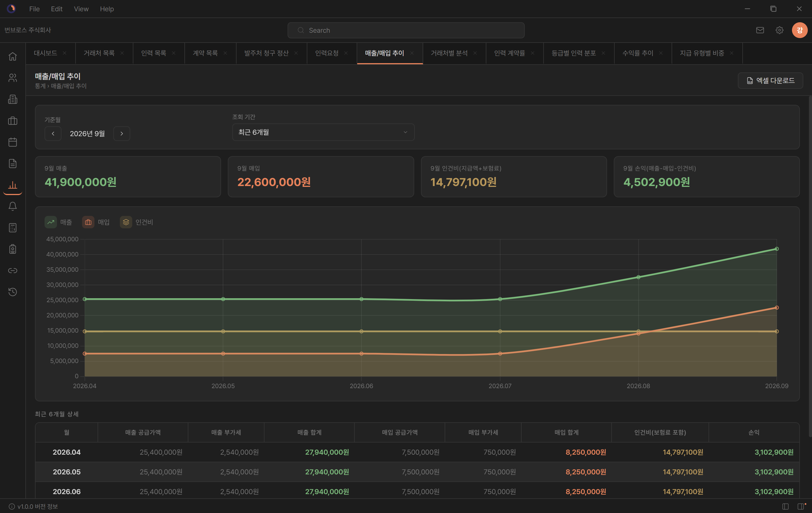Open the settings gear icon
812x513 pixels.
coord(779,30)
